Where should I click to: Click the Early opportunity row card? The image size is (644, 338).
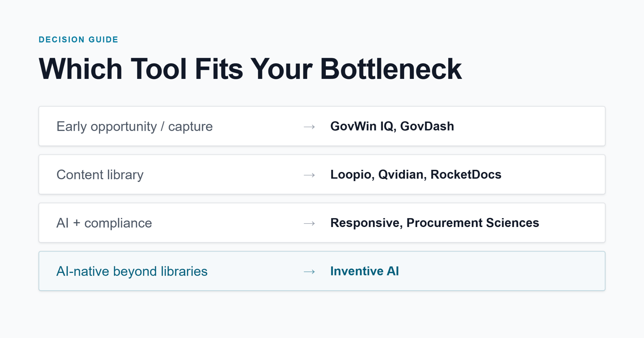pyautogui.click(x=322, y=126)
